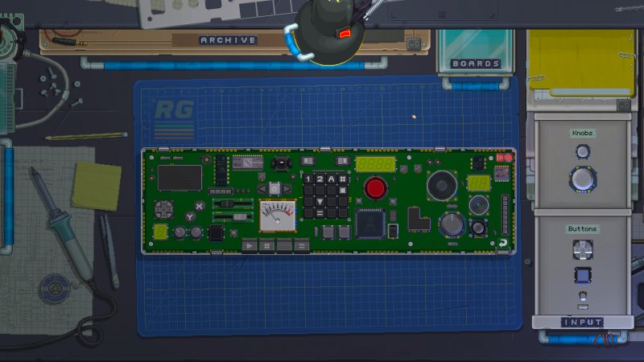Open the yellow folder drawer
This screenshot has width=644, height=362.
pos(581,64)
